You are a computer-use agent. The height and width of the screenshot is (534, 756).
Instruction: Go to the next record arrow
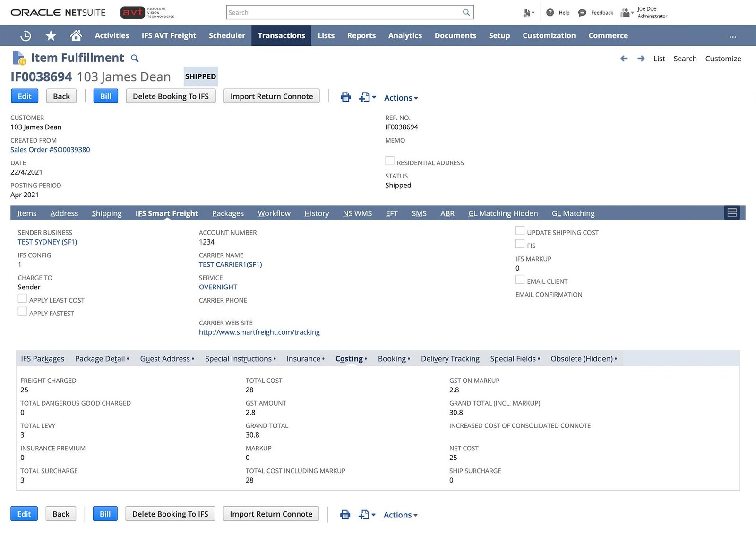coord(641,59)
